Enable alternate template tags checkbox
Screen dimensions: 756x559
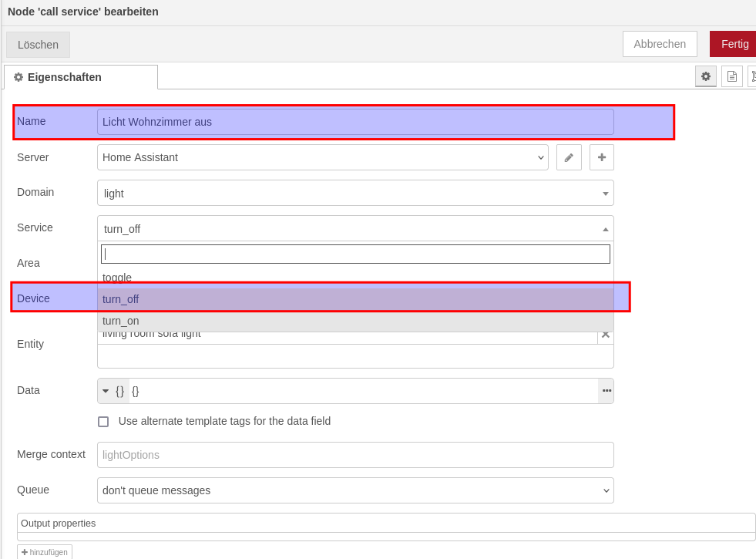(103, 422)
